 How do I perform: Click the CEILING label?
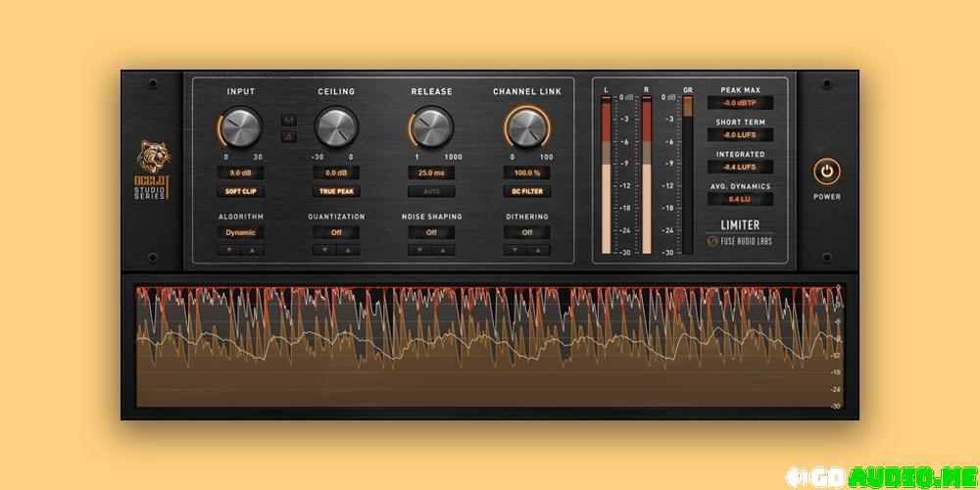pos(336,91)
